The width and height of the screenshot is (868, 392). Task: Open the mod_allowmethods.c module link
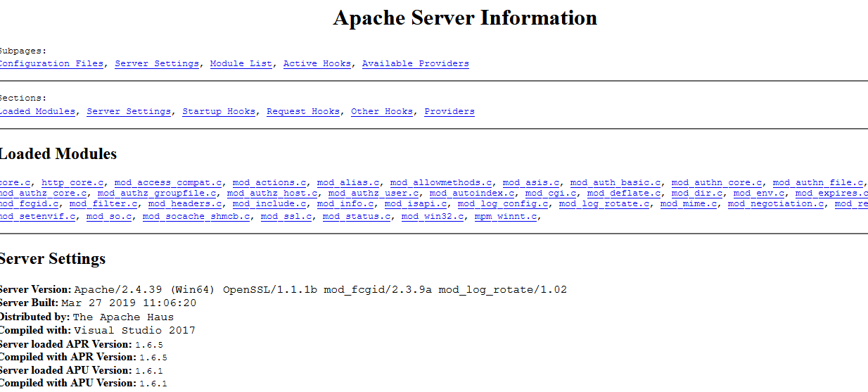point(441,183)
